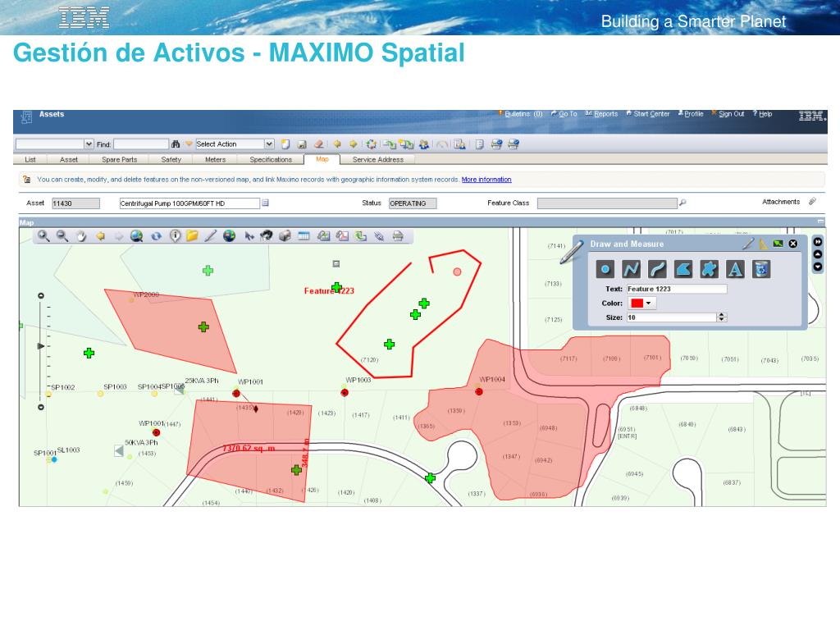Go to previous map extent arrow
The image size is (840, 630).
pyautogui.click(x=100, y=235)
